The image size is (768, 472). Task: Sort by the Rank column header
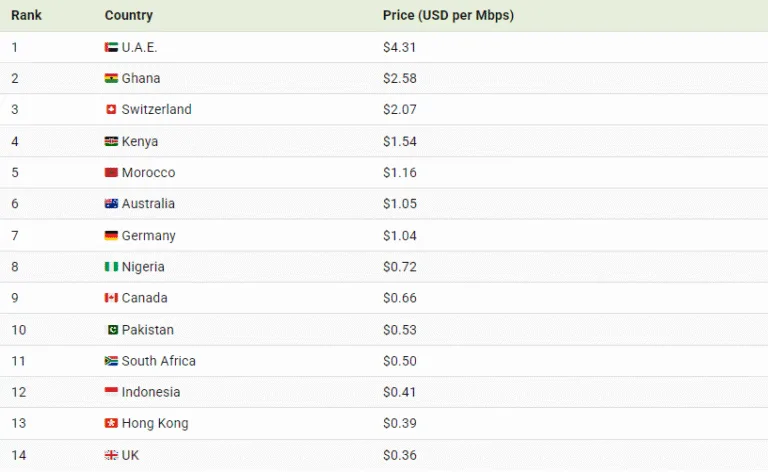pyautogui.click(x=26, y=16)
